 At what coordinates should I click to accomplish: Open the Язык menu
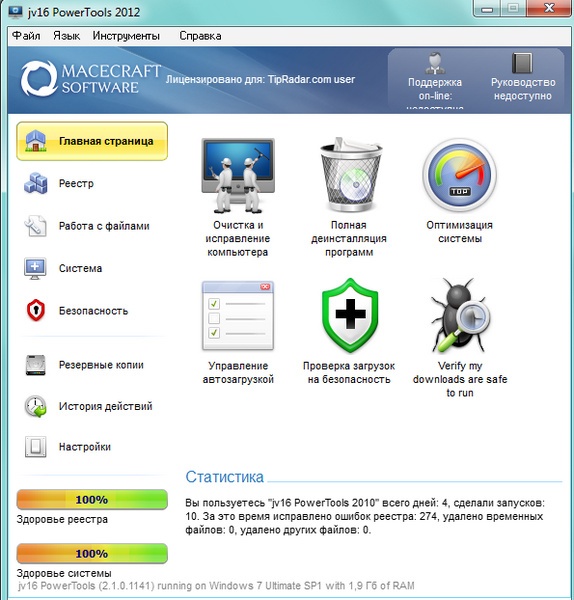coord(67,36)
